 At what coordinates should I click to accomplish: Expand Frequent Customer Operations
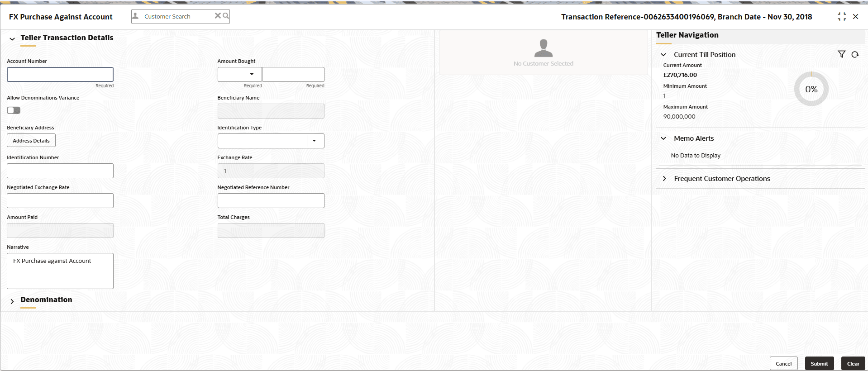coord(664,179)
